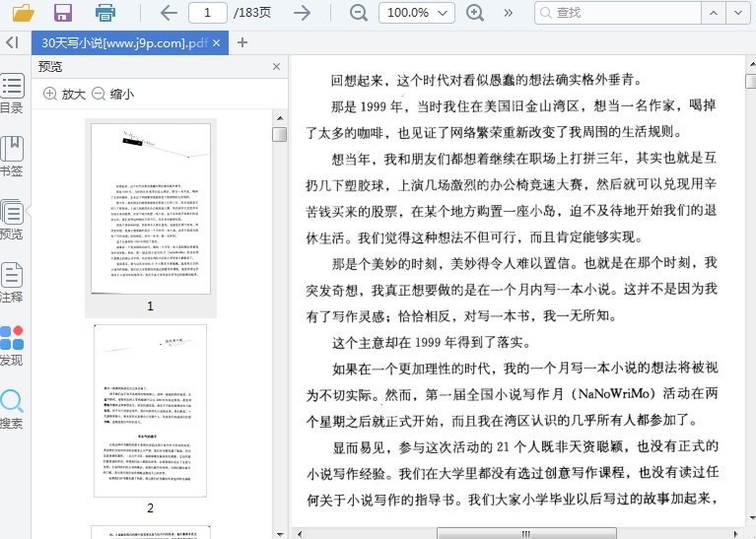This screenshot has height=539, width=756.
Task: Click the first line starting 回想起来
Action: (487, 80)
